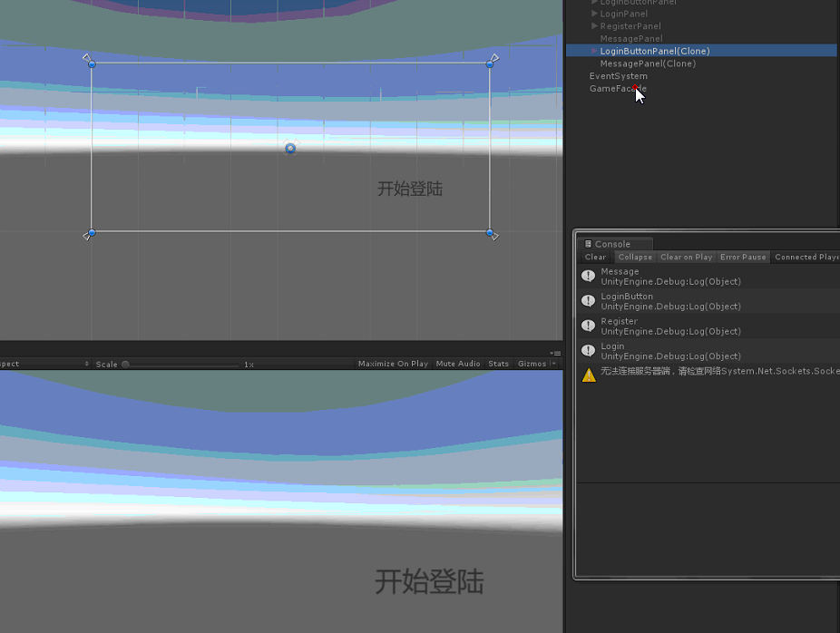The image size is (840, 633).
Task: Click the 开始登陆 text in Scene view
Action: coord(410,189)
